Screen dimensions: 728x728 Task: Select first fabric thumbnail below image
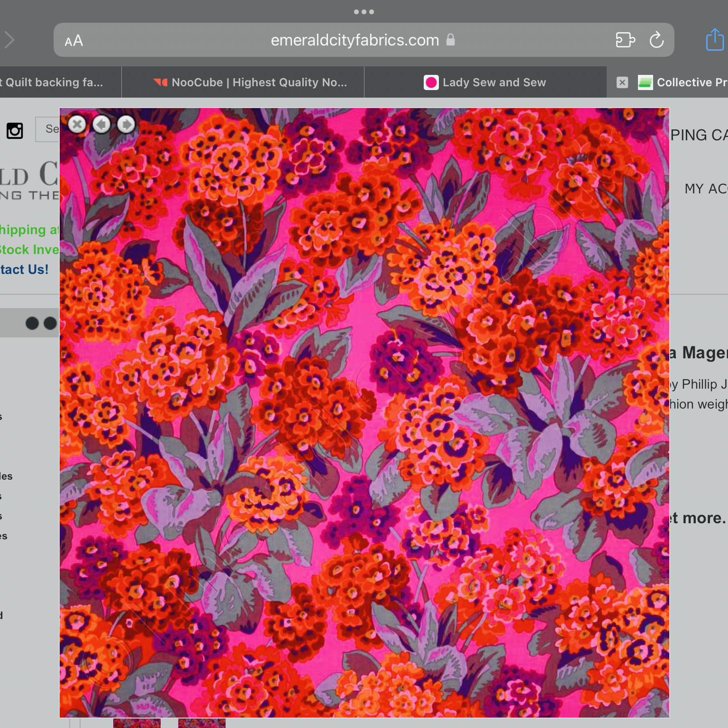tap(136, 723)
